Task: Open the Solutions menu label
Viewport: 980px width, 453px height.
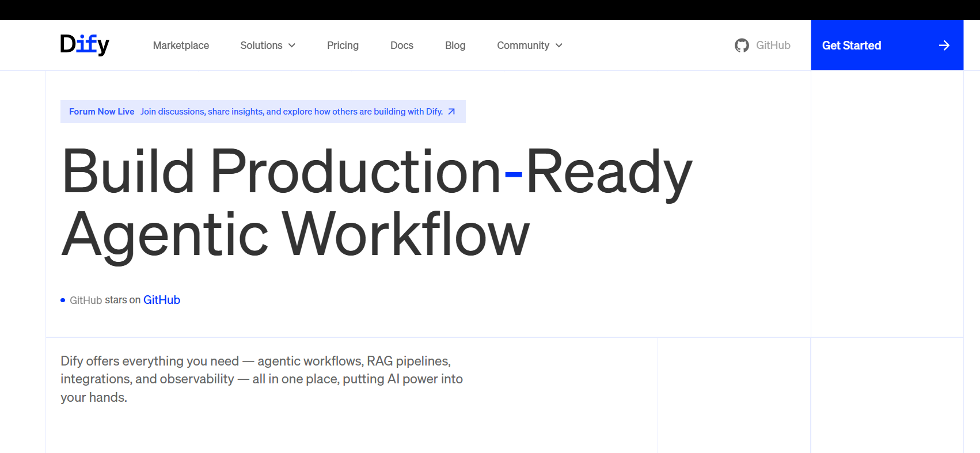Action: pyautogui.click(x=261, y=45)
